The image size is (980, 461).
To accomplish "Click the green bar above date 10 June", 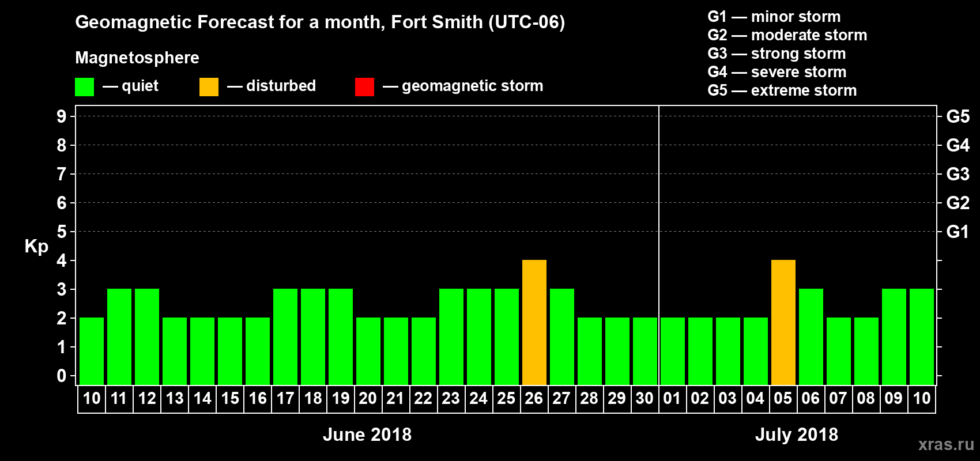I will coord(92,351).
